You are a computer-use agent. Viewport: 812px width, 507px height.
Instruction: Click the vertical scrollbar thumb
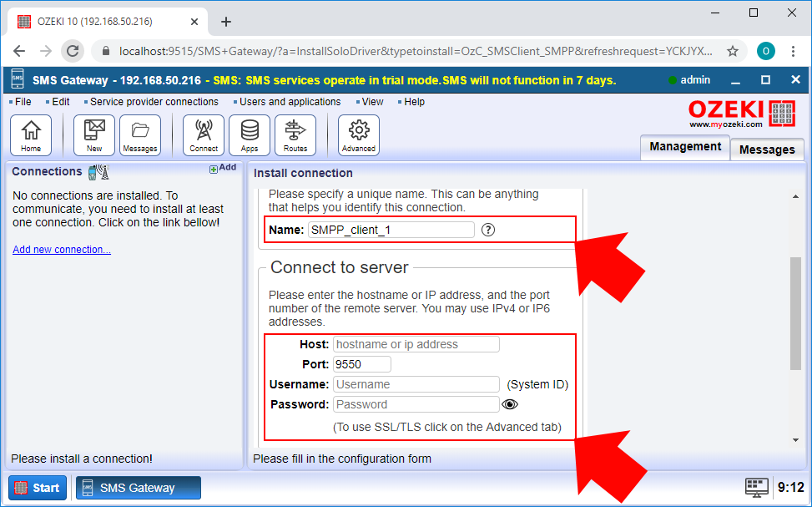[x=795, y=313]
